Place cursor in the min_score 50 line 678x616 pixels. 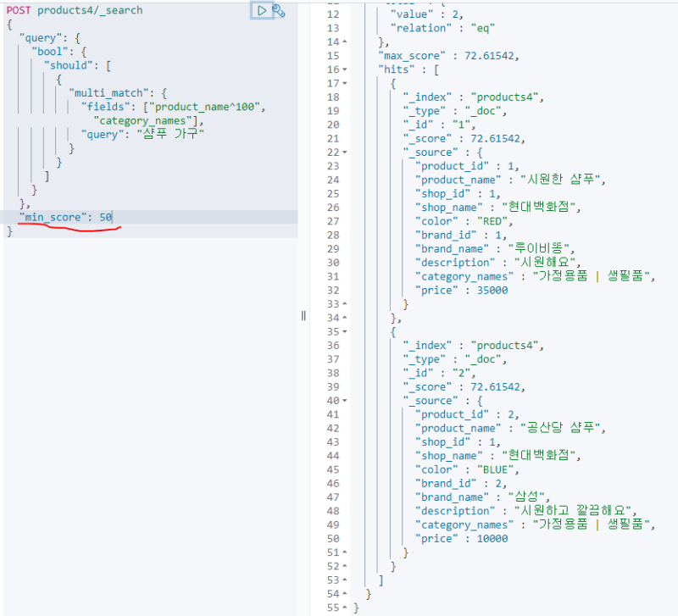pyautogui.click(x=151, y=217)
